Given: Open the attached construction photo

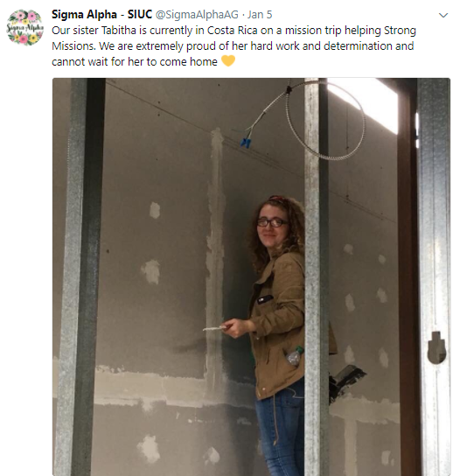Looking at the screenshot, I should pos(251,276).
